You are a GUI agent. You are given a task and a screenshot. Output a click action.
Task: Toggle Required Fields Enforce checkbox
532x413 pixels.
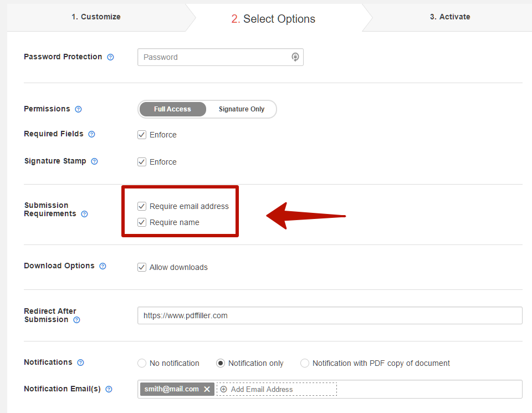point(142,135)
